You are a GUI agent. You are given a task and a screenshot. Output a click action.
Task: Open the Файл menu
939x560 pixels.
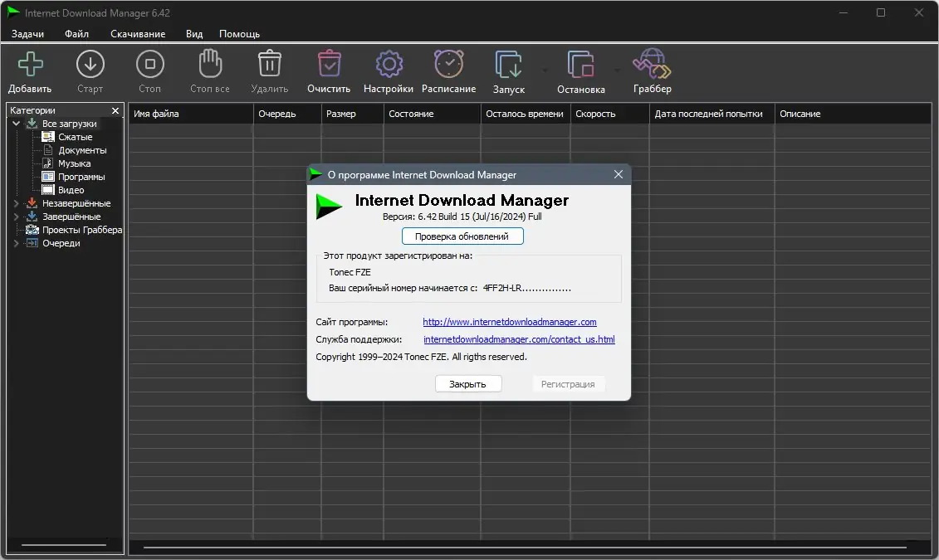pos(76,33)
